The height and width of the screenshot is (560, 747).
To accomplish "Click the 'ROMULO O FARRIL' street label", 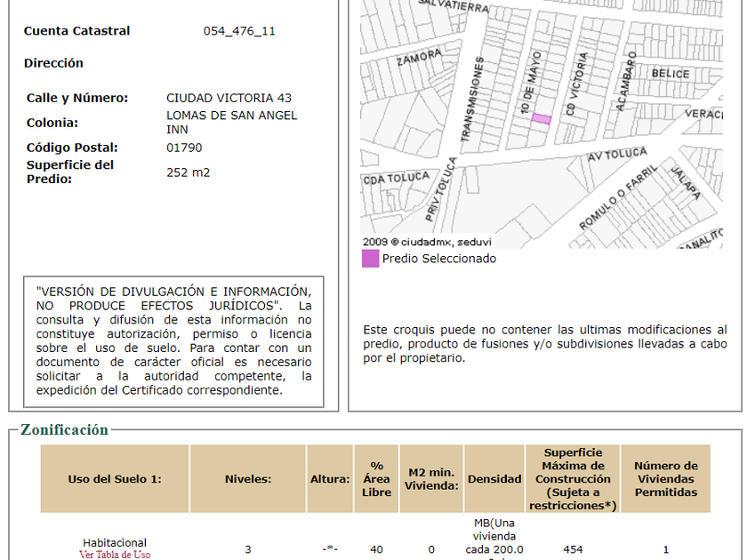I will click(618, 196).
